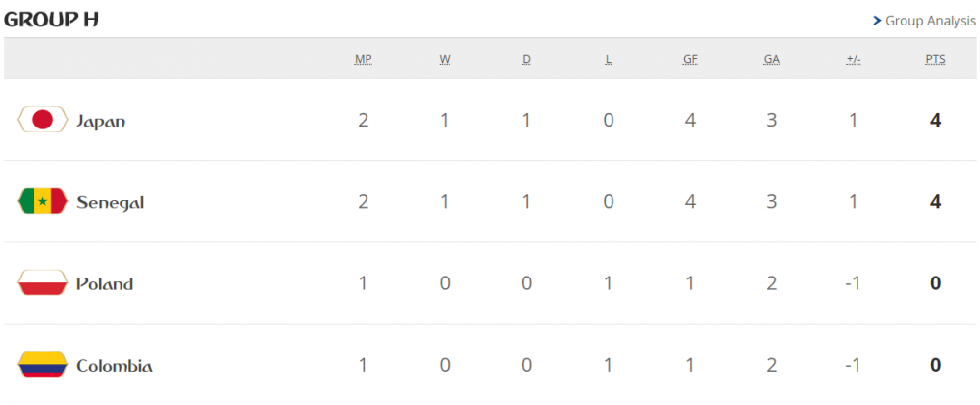
Task: Click the +/- goal difference header
Action: coord(854,59)
